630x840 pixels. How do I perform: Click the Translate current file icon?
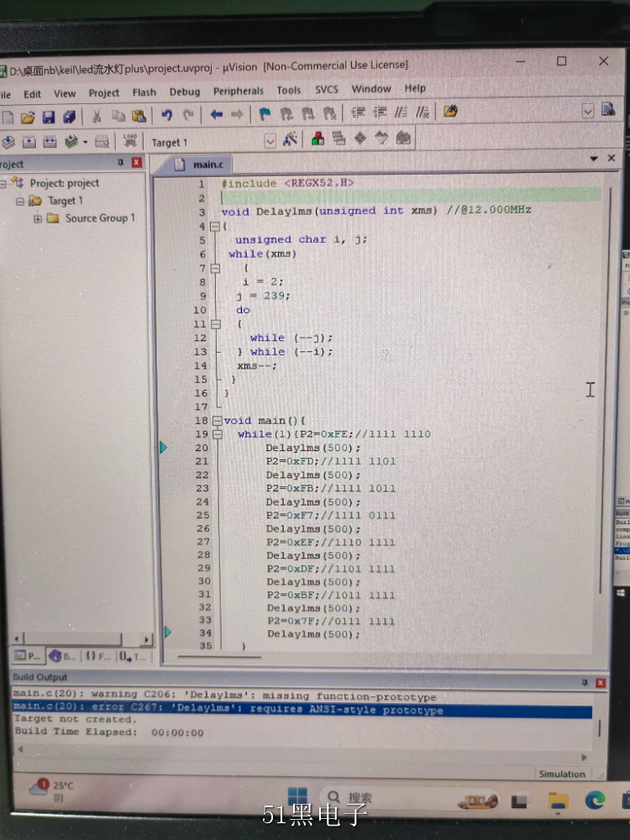tap(8, 142)
